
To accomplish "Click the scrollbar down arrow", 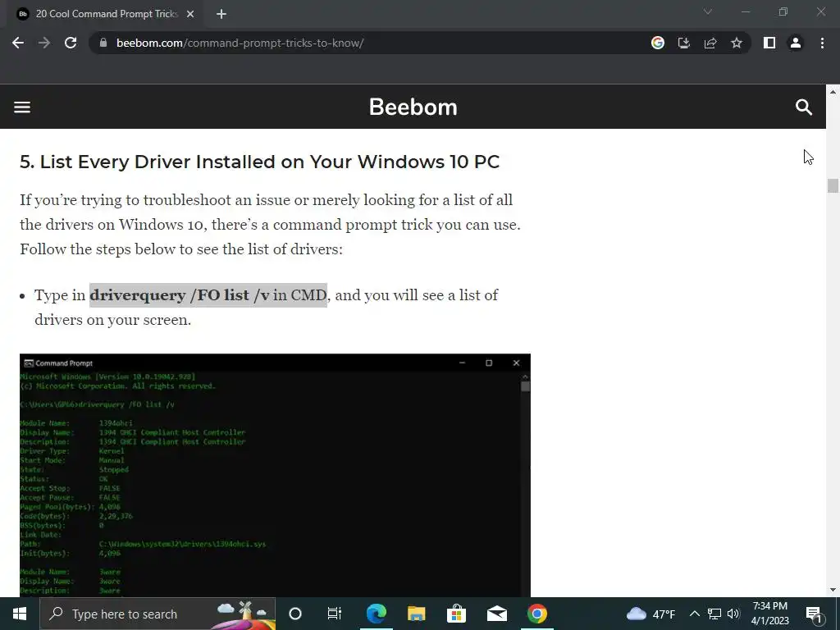I will tap(833, 590).
